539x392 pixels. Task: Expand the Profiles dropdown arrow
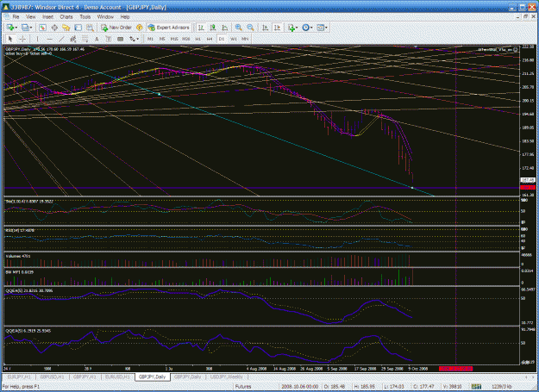coord(30,28)
